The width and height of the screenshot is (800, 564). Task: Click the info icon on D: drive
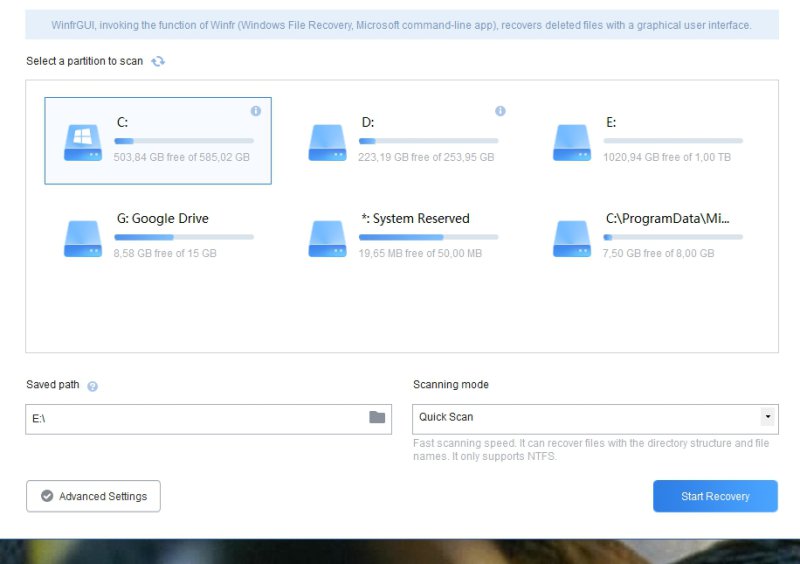click(500, 111)
